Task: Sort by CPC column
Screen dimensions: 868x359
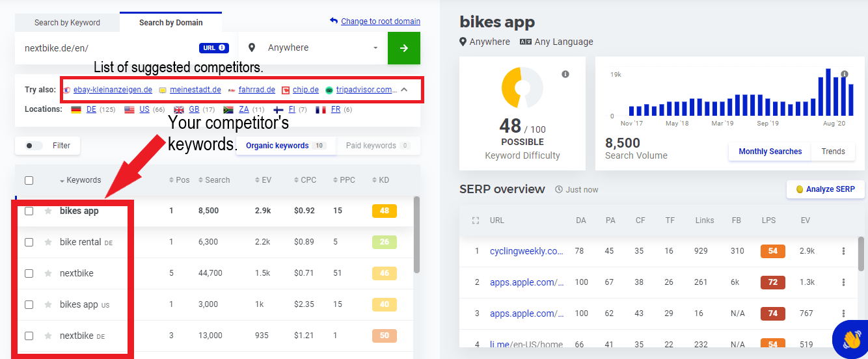Action: pyautogui.click(x=305, y=180)
